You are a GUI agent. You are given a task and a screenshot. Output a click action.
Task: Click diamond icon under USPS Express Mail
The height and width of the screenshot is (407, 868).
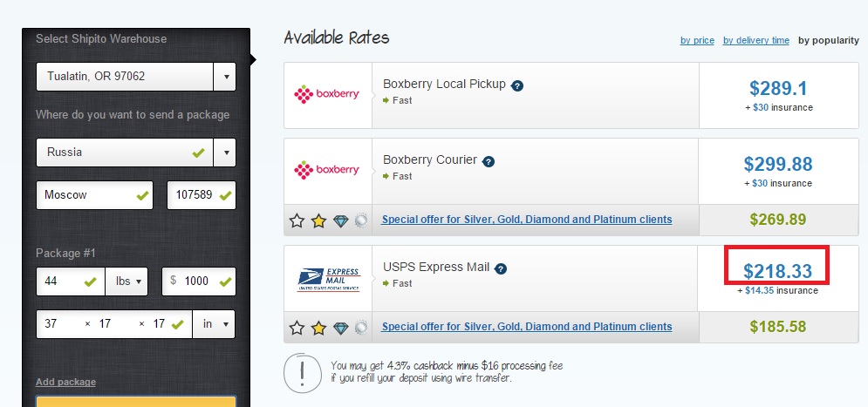click(x=340, y=328)
